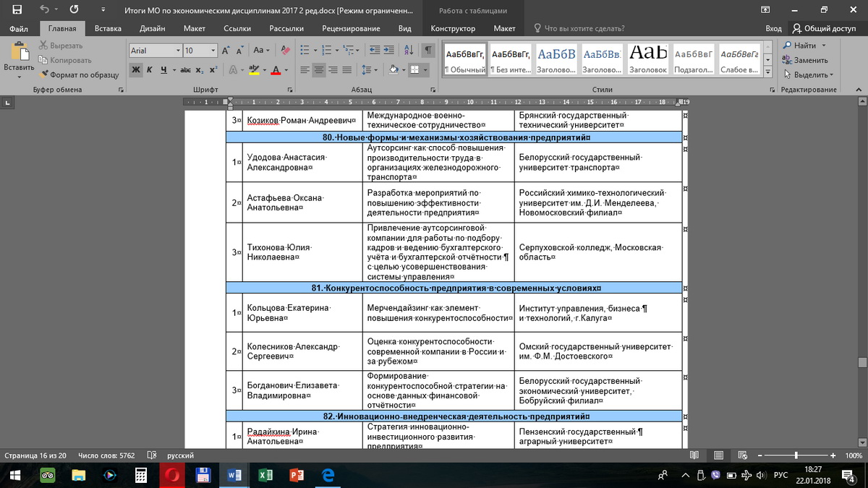Click the zoom slider handle
This screenshot has height=488, width=868.
tap(796, 455)
